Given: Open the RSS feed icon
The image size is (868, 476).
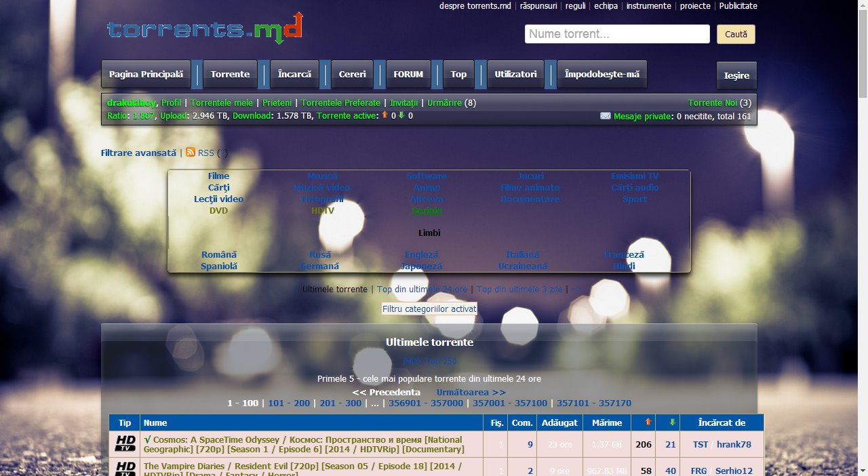Looking at the screenshot, I should [191, 153].
